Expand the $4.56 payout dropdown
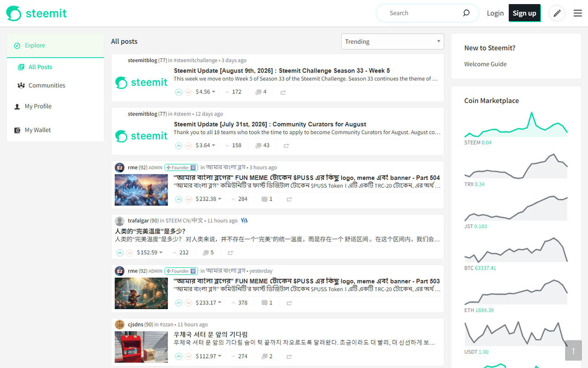588x368 pixels. coord(205,92)
